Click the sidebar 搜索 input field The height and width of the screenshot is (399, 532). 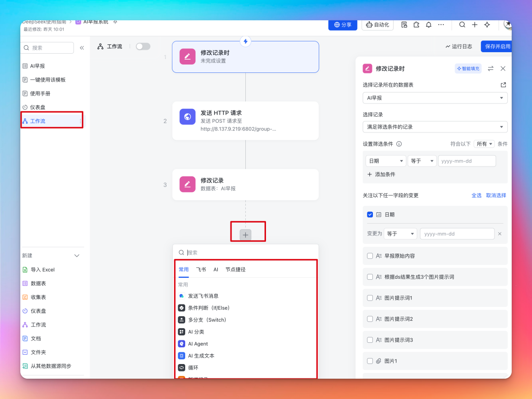coord(47,48)
